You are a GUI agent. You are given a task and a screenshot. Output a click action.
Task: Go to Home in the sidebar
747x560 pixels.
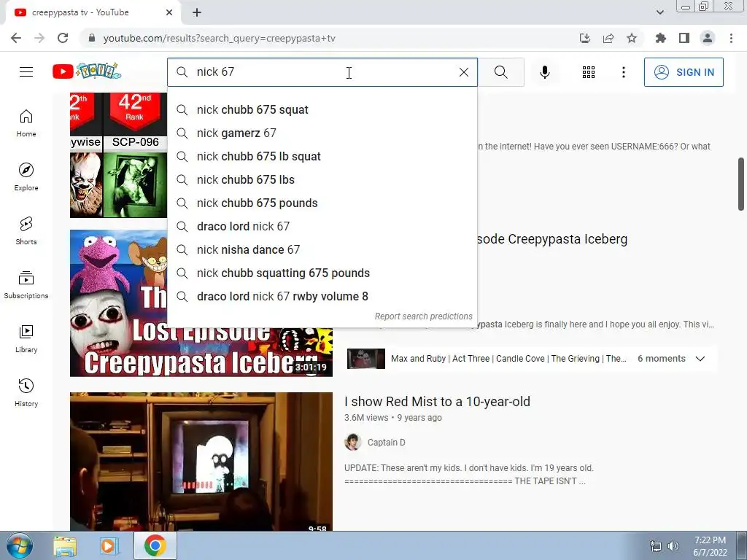(x=26, y=122)
